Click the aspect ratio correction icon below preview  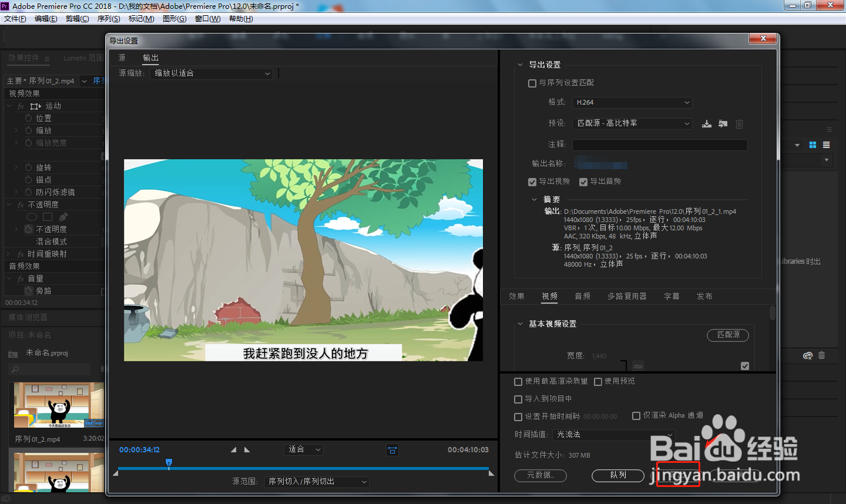392,450
